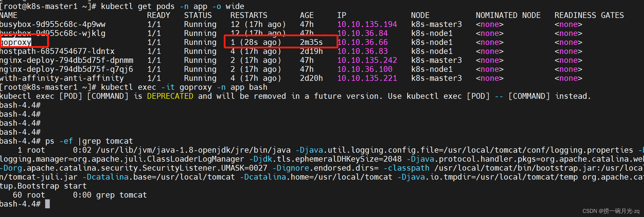Click the IP address 10.10.36.83

click(362, 51)
